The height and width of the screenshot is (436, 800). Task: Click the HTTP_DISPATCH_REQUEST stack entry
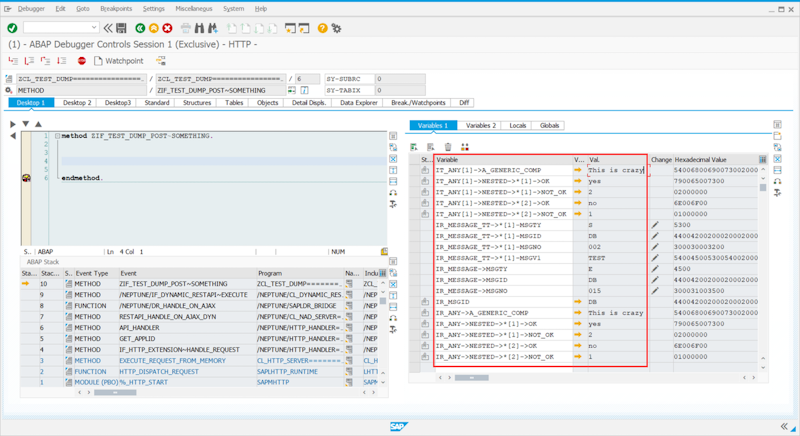(159, 372)
